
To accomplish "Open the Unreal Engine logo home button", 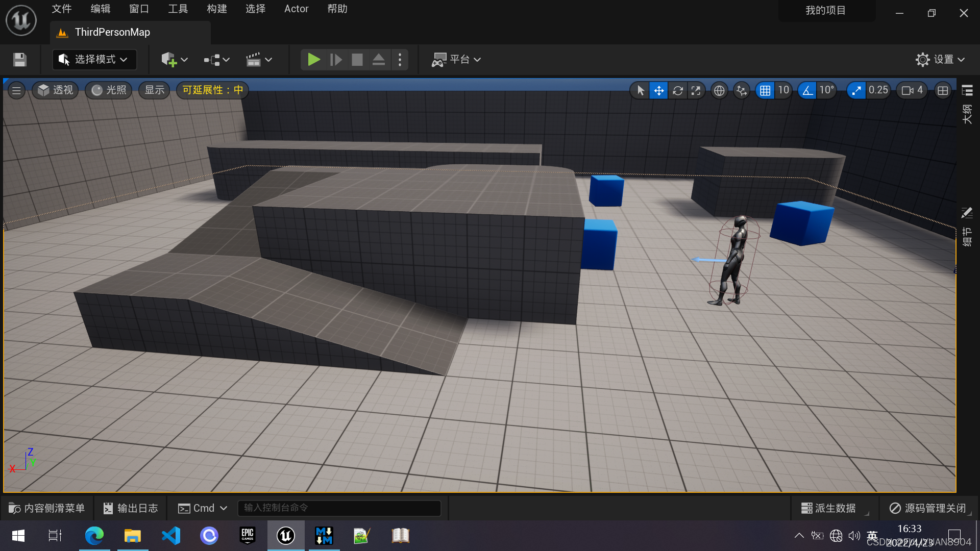I will [21, 20].
